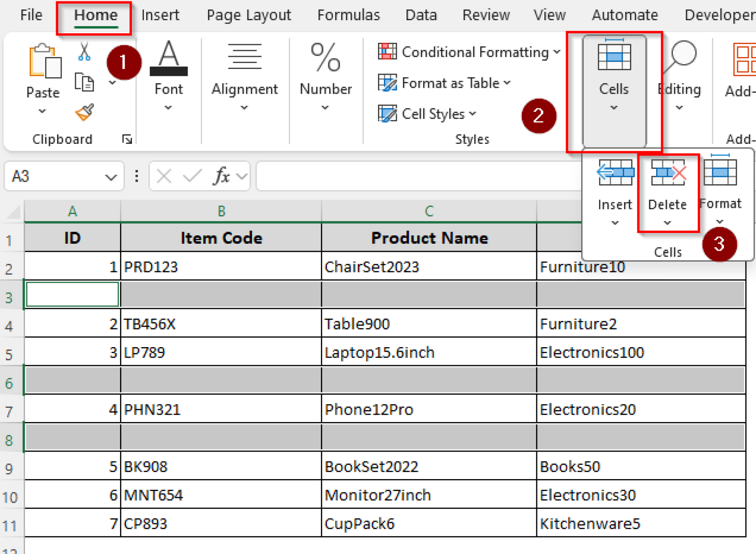Select the Delete cells icon
756x554 pixels.
(x=668, y=173)
